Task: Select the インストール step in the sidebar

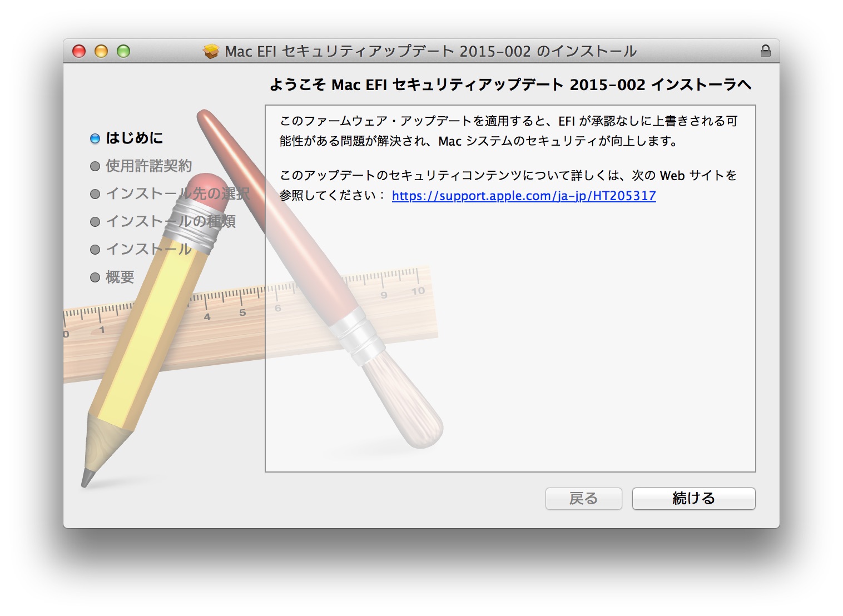Action: 148,249
